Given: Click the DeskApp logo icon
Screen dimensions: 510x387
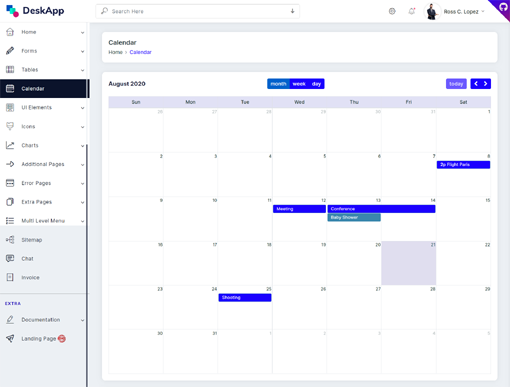Looking at the screenshot, I should pyautogui.click(x=12, y=11).
